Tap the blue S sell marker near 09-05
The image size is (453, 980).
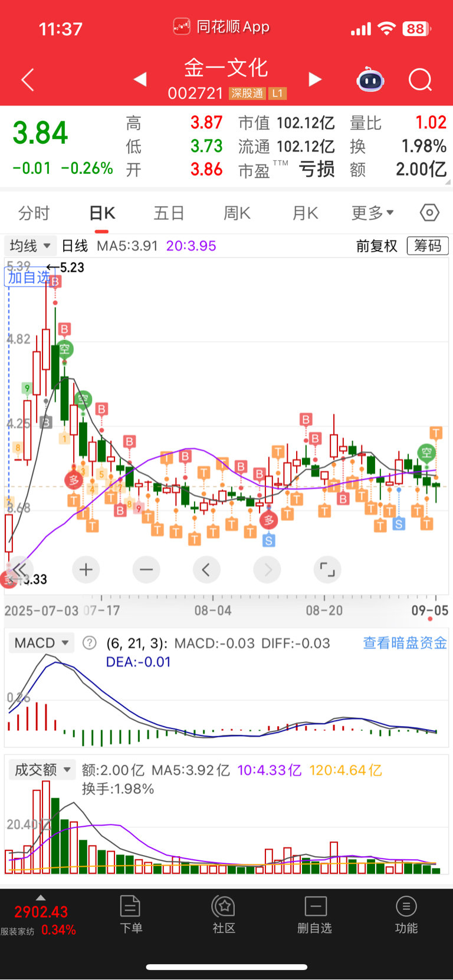399,523
